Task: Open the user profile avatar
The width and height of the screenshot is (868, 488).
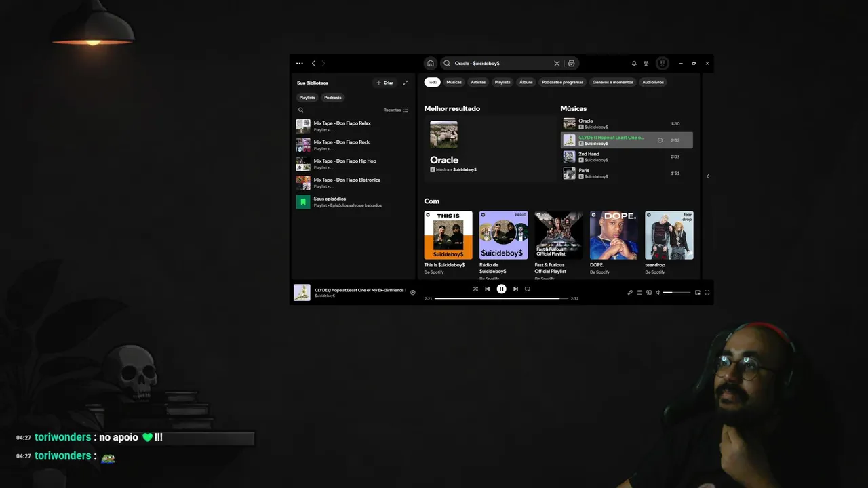Action: (x=663, y=63)
